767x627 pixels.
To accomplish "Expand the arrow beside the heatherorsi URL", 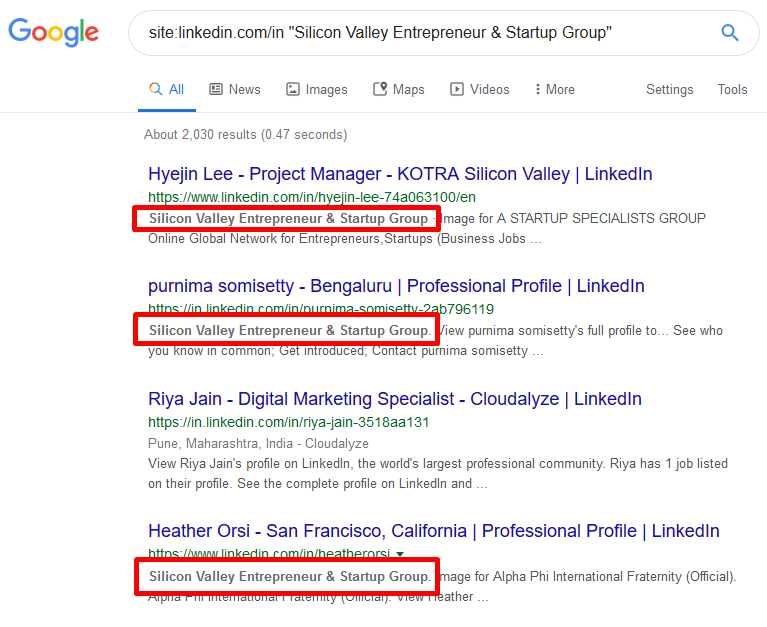I will [400, 554].
